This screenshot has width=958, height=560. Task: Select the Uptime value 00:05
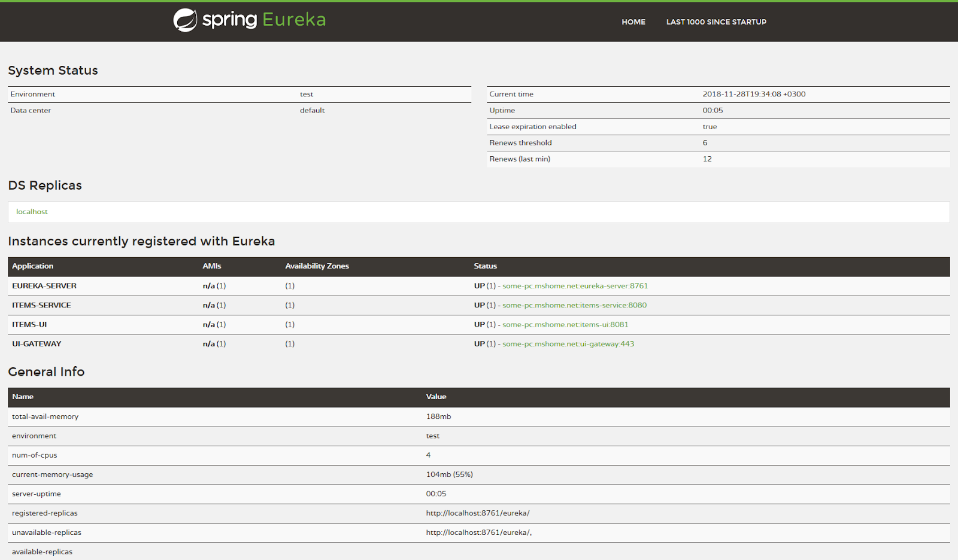coord(713,110)
